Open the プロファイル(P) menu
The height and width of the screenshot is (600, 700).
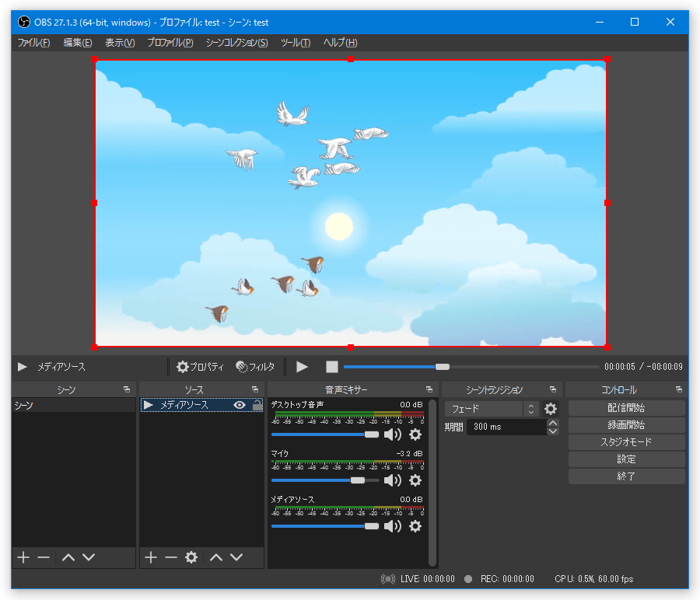pyautogui.click(x=170, y=43)
